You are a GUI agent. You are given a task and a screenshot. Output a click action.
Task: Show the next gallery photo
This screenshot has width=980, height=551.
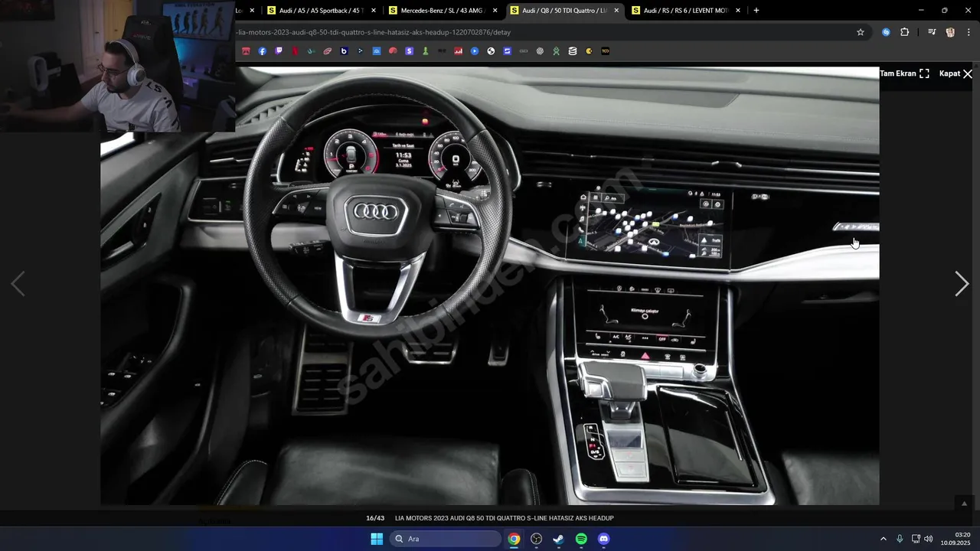[x=962, y=284]
